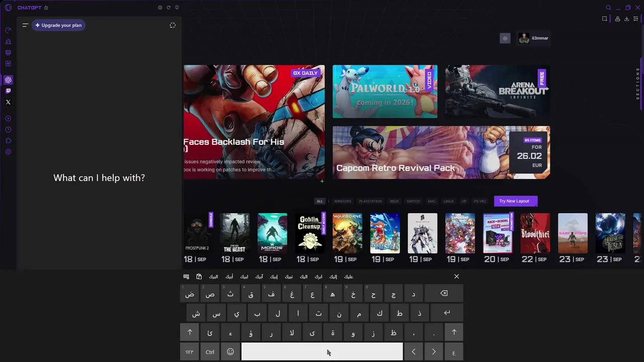Switch keyboard language with ع key
The width and height of the screenshot is (644, 362).
coord(454,352)
